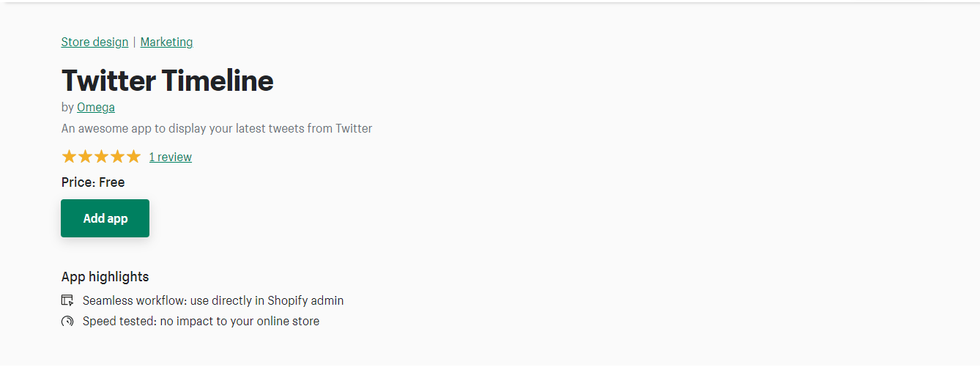The height and width of the screenshot is (367, 980).
Task: Open the Marketing category link
Action: [x=166, y=42]
